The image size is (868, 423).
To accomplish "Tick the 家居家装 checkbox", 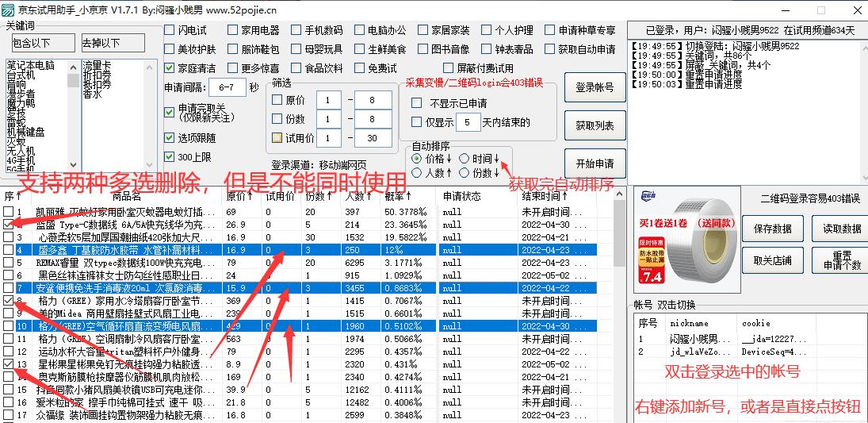I will [x=423, y=30].
